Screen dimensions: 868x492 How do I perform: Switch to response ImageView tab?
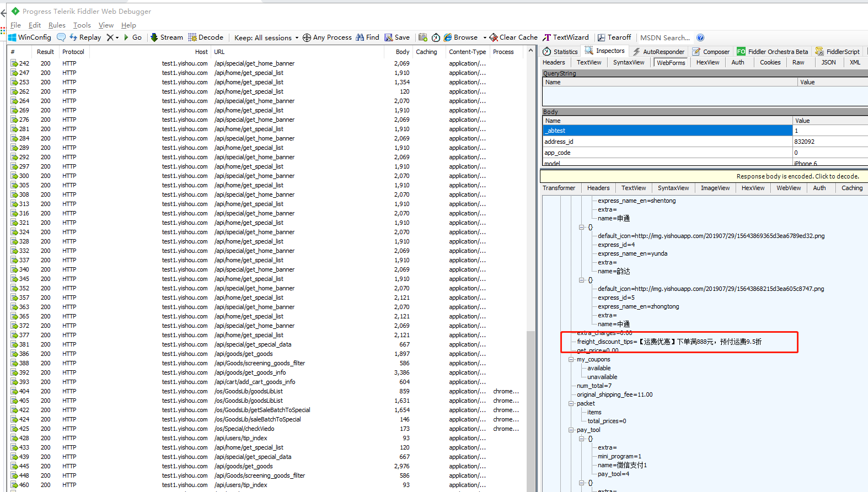pos(715,188)
